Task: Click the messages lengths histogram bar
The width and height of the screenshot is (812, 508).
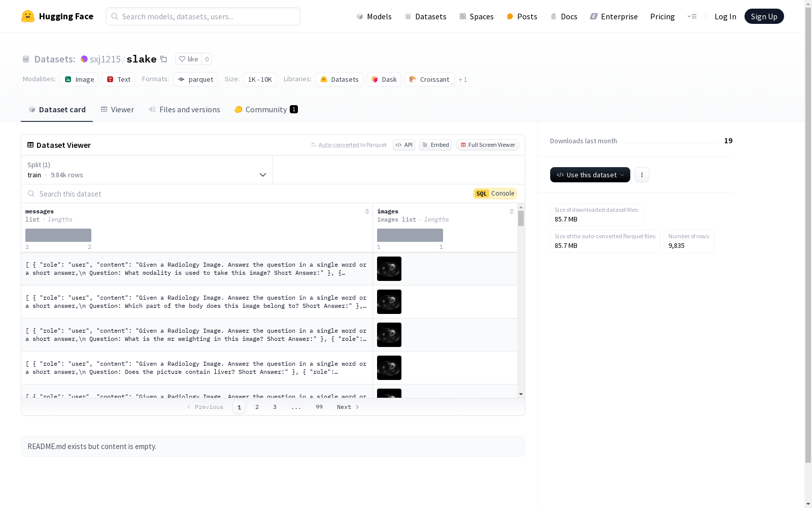Action: click(x=58, y=235)
